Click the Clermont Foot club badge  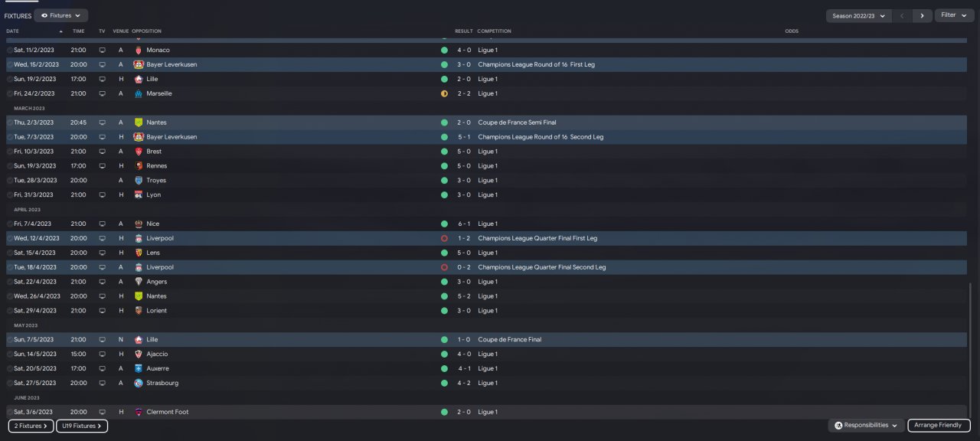(139, 412)
